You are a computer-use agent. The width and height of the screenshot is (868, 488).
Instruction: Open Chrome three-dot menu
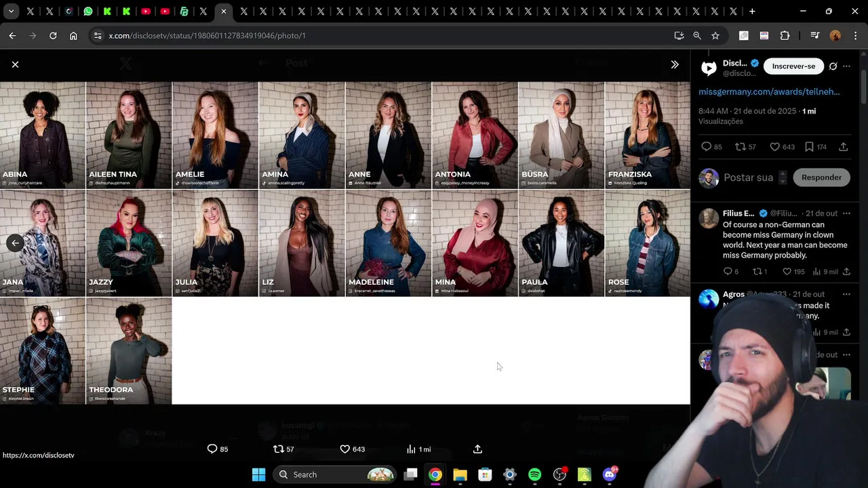[855, 35]
